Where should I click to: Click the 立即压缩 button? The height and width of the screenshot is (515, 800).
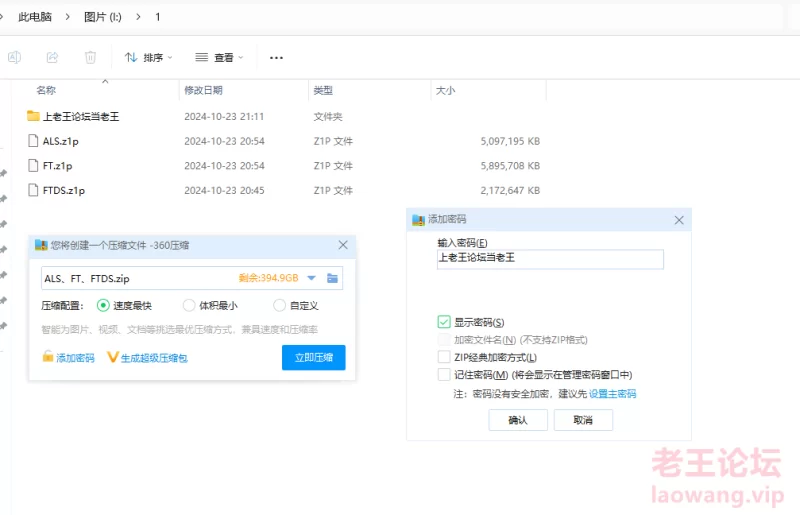(x=313, y=357)
